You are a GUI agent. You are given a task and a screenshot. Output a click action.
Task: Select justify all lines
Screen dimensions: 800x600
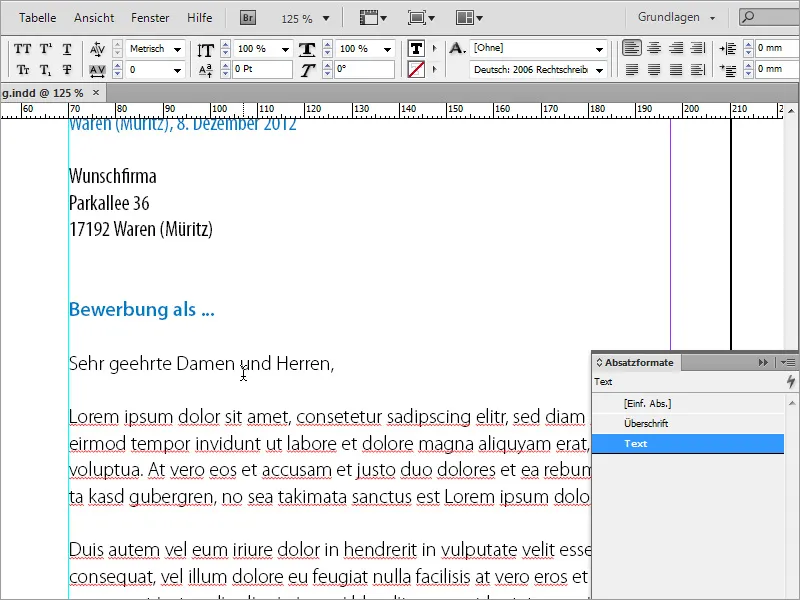(676, 69)
